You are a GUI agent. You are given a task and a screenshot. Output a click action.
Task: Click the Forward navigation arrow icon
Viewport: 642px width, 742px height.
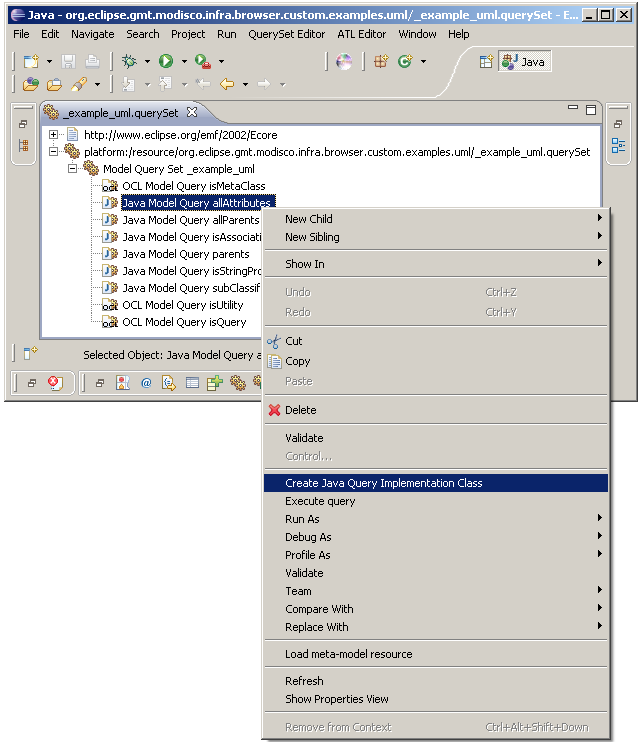click(264, 84)
